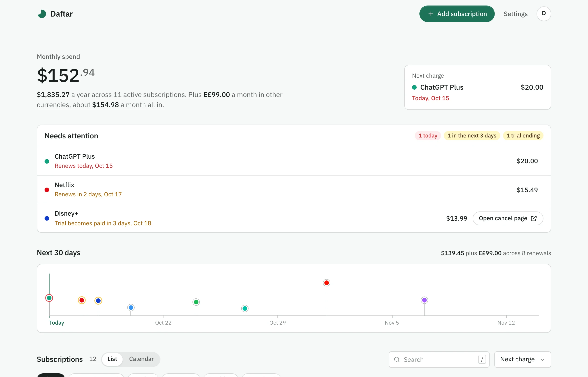Select the Netflix Oct 17 timeline marker
The width and height of the screenshot is (588, 377).
click(x=82, y=300)
